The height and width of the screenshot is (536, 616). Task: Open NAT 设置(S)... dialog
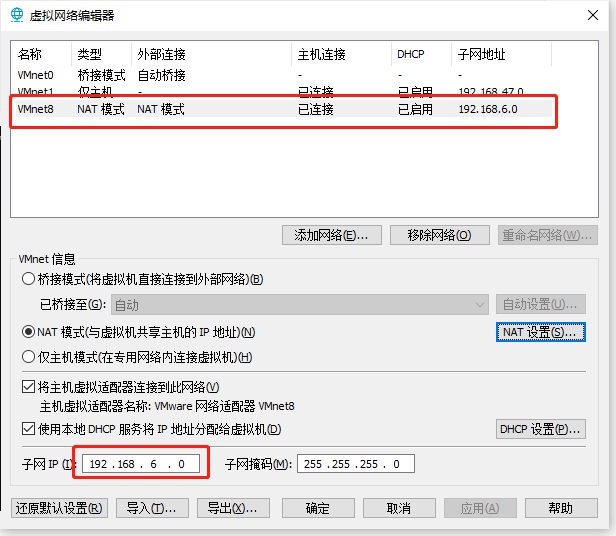point(541,332)
